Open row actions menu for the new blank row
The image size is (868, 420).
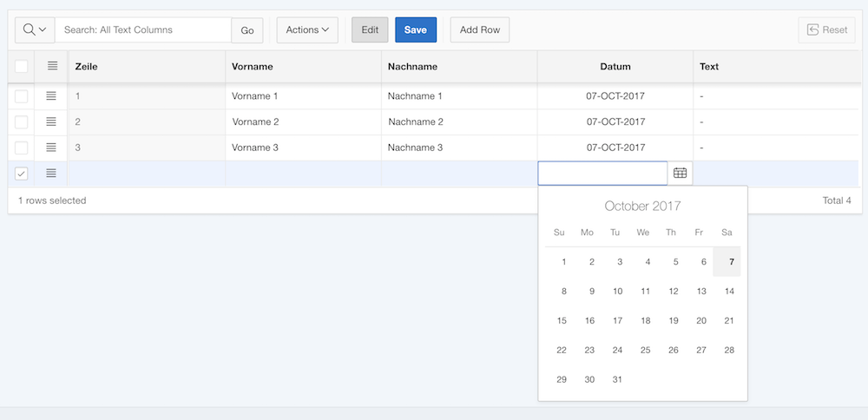point(51,174)
